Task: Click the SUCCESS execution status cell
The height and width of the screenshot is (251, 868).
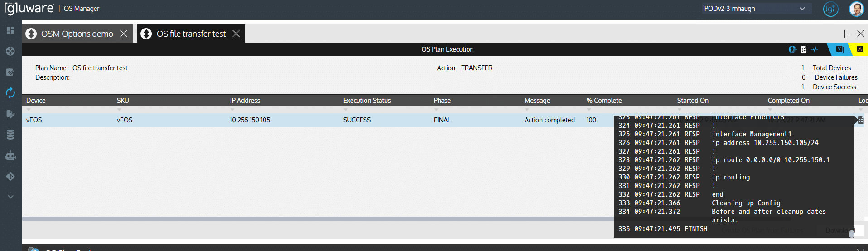Action: (x=357, y=120)
